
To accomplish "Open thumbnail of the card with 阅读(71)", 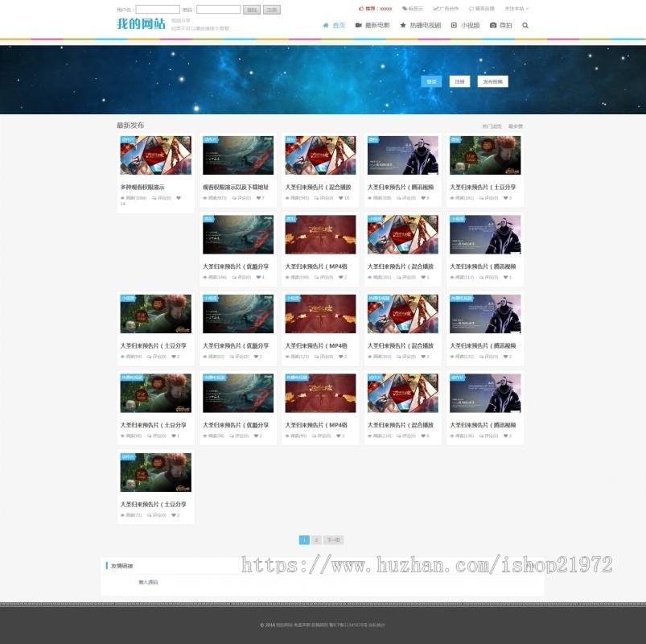I will tap(156, 473).
